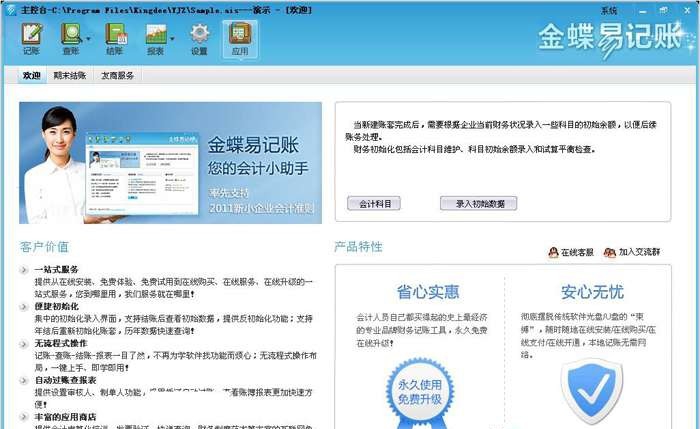This screenshot has width=700, height=429.
Task: Open the 系统 menu in title bar
Action: [608, 10]
